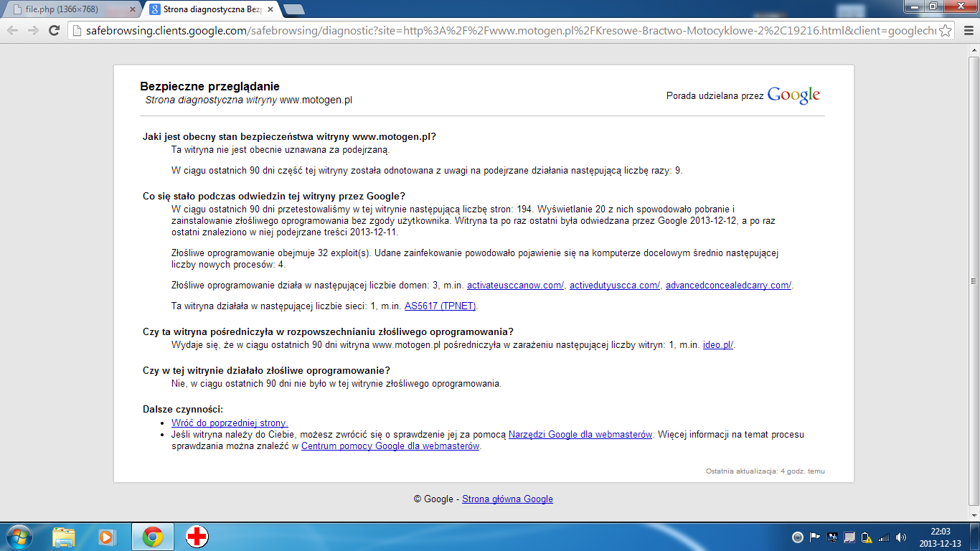Reload the page with the refresh icon
Viewport: 980px width, 551px height.
tap(54, 30)
